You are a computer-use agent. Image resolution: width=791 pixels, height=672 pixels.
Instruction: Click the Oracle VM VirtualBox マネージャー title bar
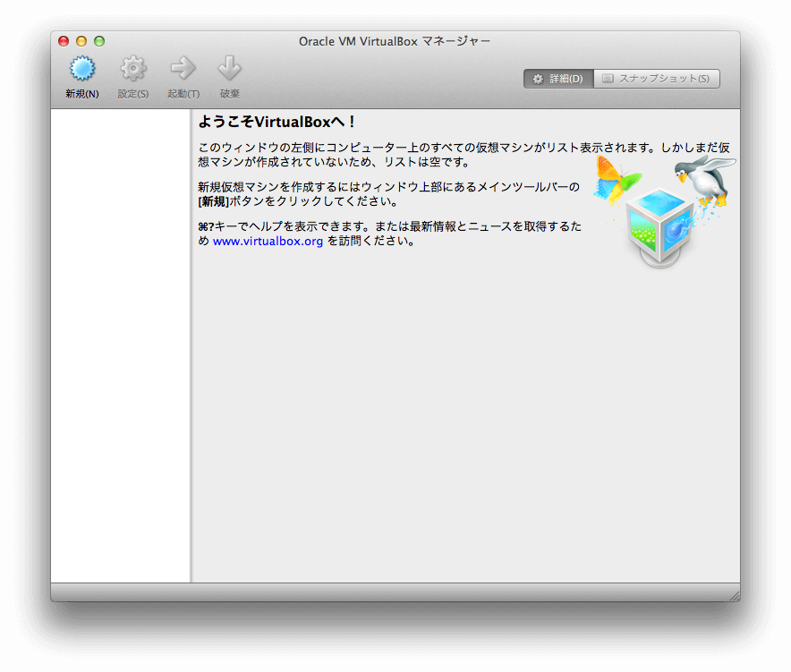pyautogui.click(x=395, y=40)
